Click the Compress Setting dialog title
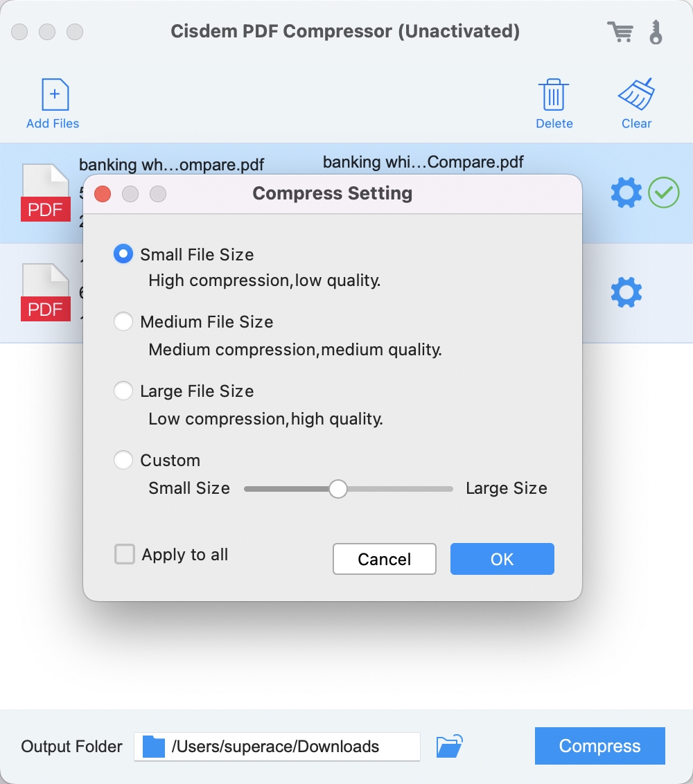 [x=333, y=193]
